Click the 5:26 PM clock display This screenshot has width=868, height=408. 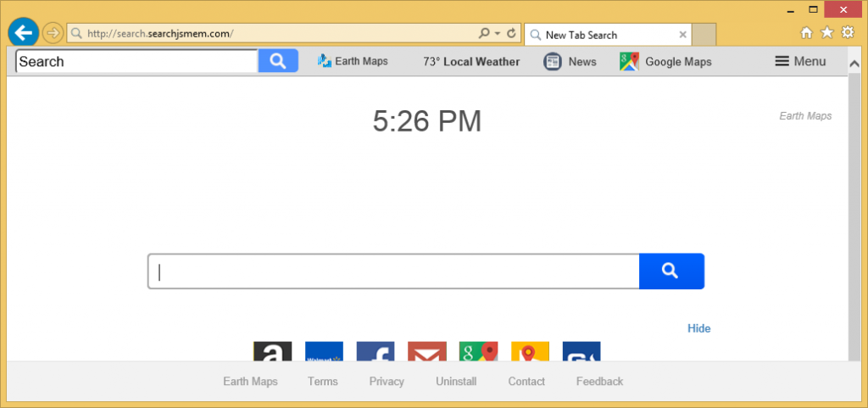427,121
